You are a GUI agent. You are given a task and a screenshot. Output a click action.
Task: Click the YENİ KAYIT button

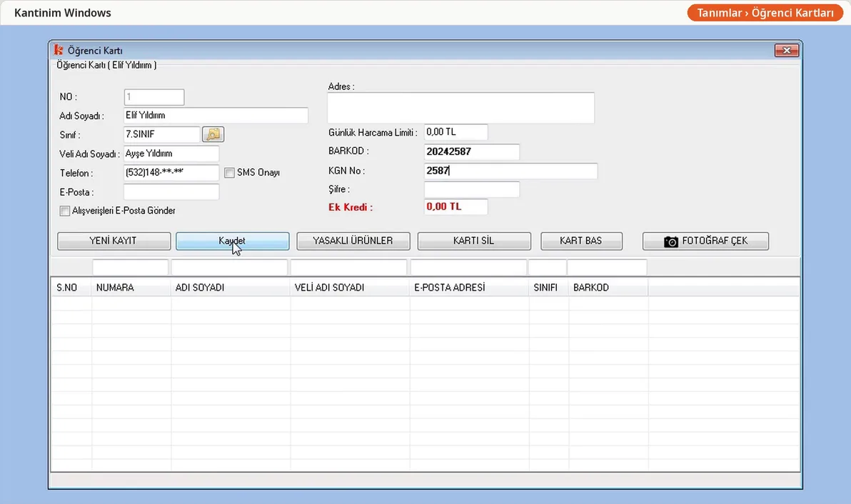(x=114, y=241)
